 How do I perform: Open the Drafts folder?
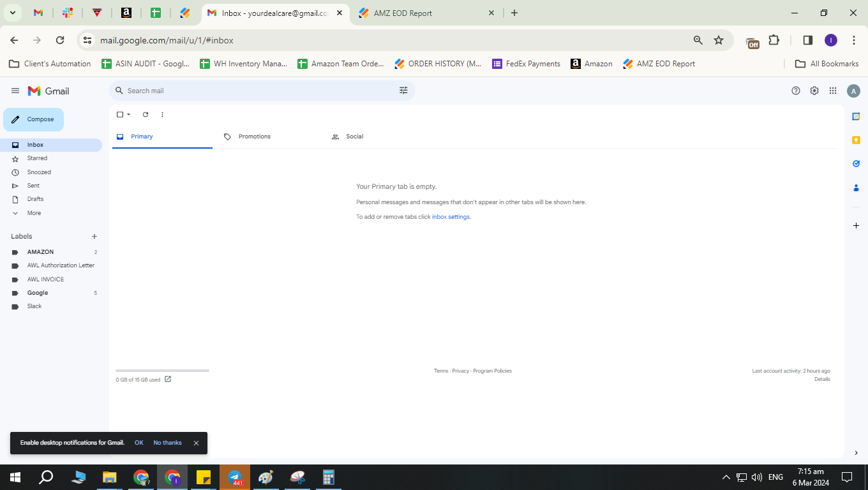[51, 199]
